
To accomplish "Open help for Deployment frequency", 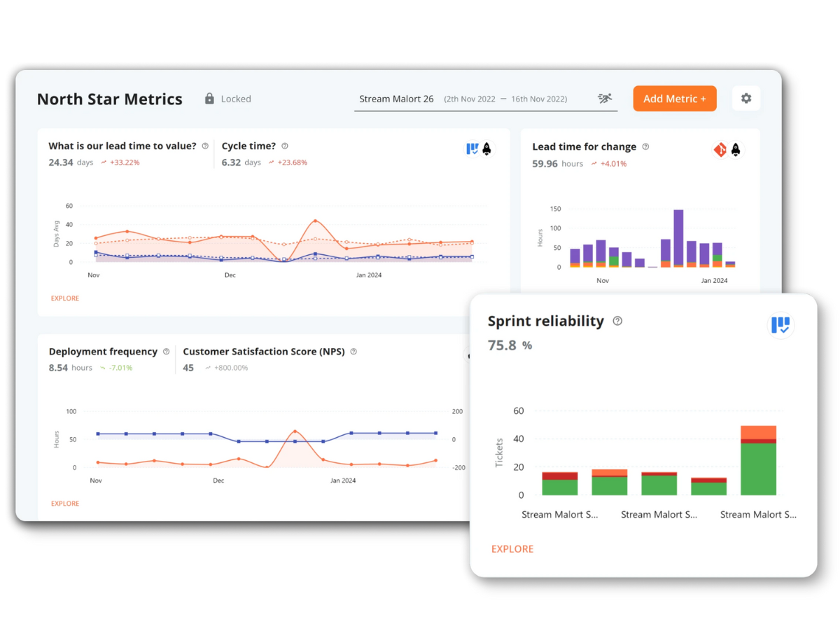I will pos(166,352).
